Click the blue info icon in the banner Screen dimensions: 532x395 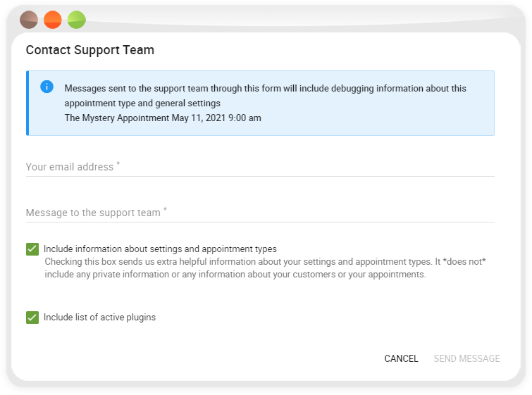47,87
